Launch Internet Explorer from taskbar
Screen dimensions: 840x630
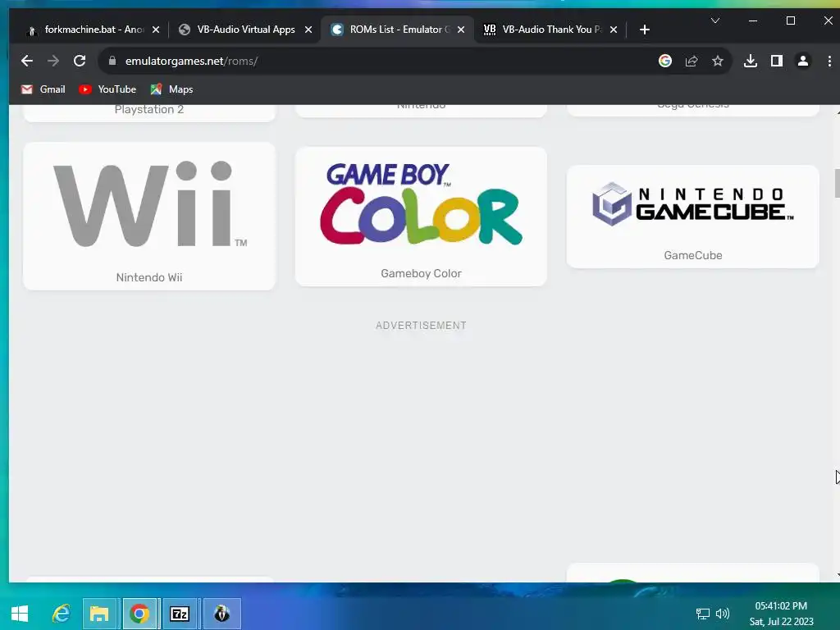(x=61, y=614)
